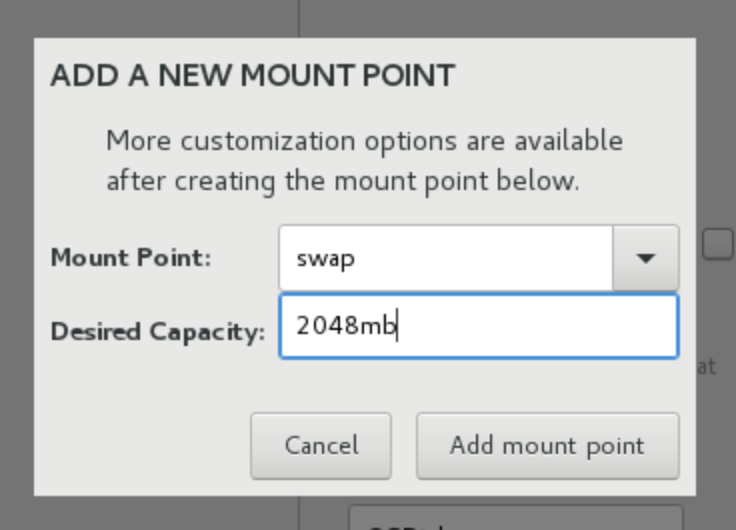Place cursor after '2048mb' text
This screenshot has width=736, height=530.
point(397,326)
